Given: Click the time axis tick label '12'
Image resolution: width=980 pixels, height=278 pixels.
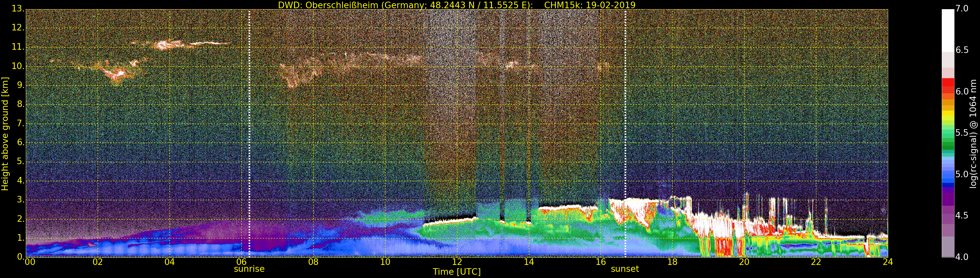Looking at the screenshot, I should (x=457, y=262).
